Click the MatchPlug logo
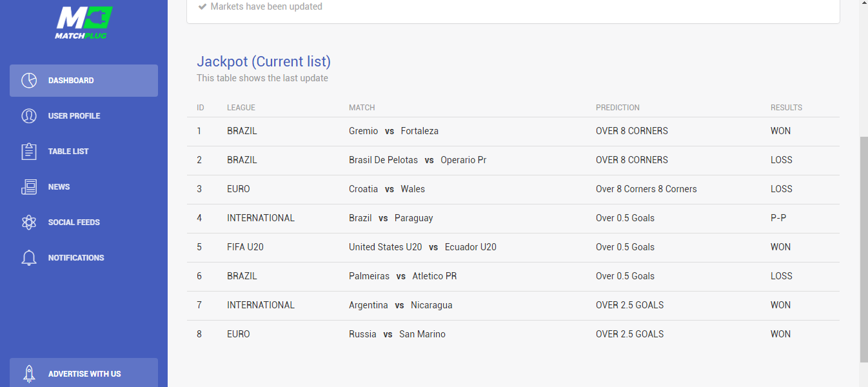This screenshot has width=868, height=387. pyautogui.click(x=84, y=23)
